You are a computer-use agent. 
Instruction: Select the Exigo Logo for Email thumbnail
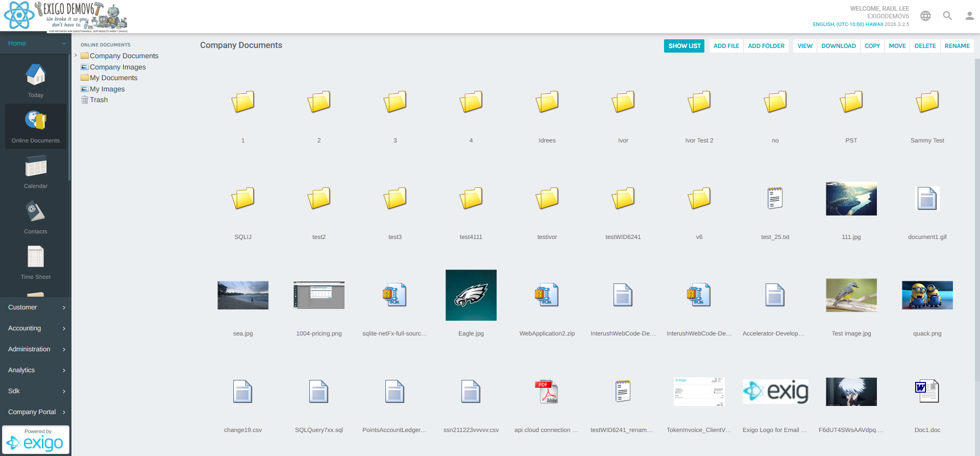pos(775,392)
